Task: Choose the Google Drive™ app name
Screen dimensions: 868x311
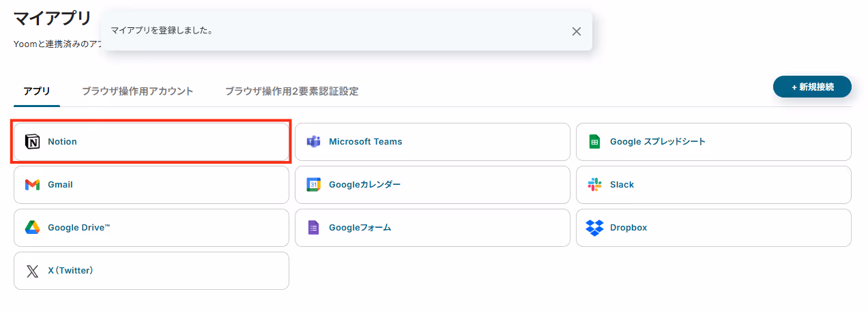Action: (x=79, y=228)
